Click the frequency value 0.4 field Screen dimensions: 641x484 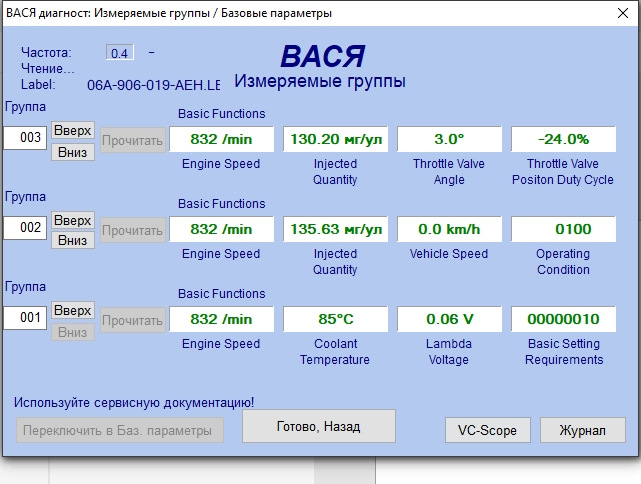coord(119,53)
